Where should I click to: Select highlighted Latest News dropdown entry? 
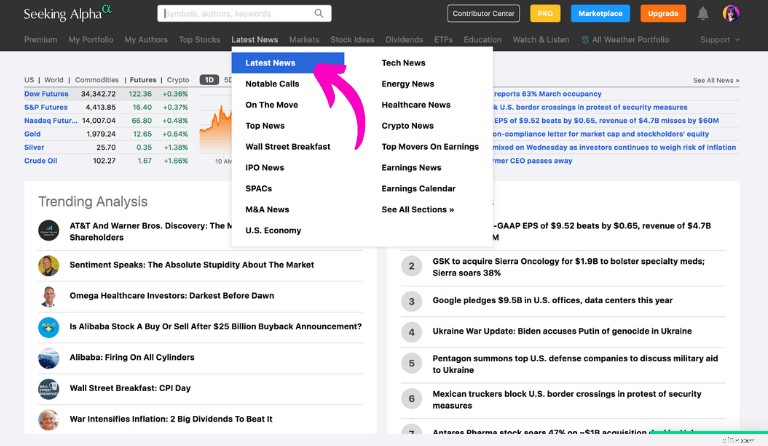point(288,63)
